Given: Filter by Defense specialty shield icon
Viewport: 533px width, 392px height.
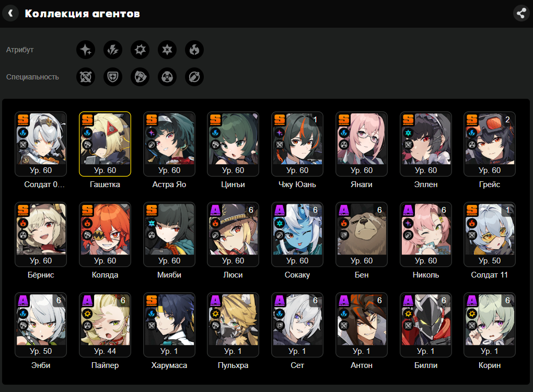Looking at the screenshot, I should click(x=113, y=77).
